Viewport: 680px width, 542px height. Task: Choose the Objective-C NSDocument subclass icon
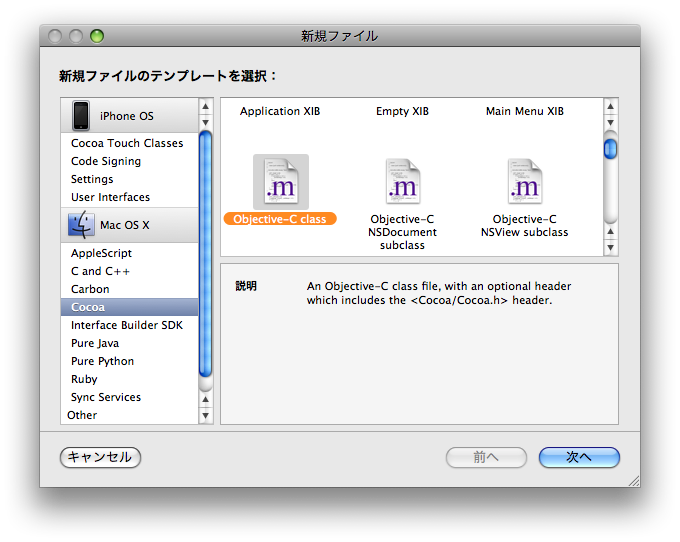point(403,182)
